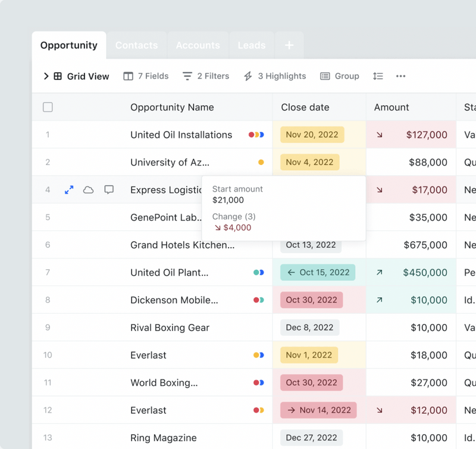Image resolution: width=476 pixels, height=449 pixels.
Task: Select the Group icon
Action: pyautogui.click(x=324, y=76)
